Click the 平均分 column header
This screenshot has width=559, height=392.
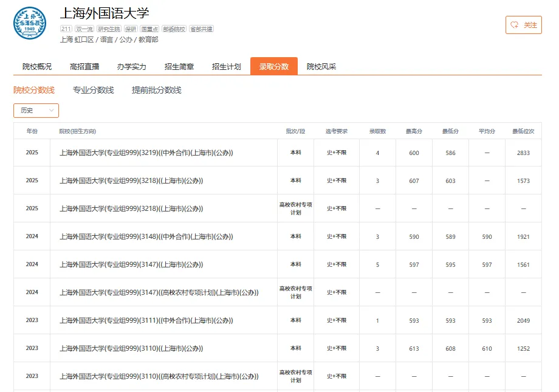(x=487, y=131)
